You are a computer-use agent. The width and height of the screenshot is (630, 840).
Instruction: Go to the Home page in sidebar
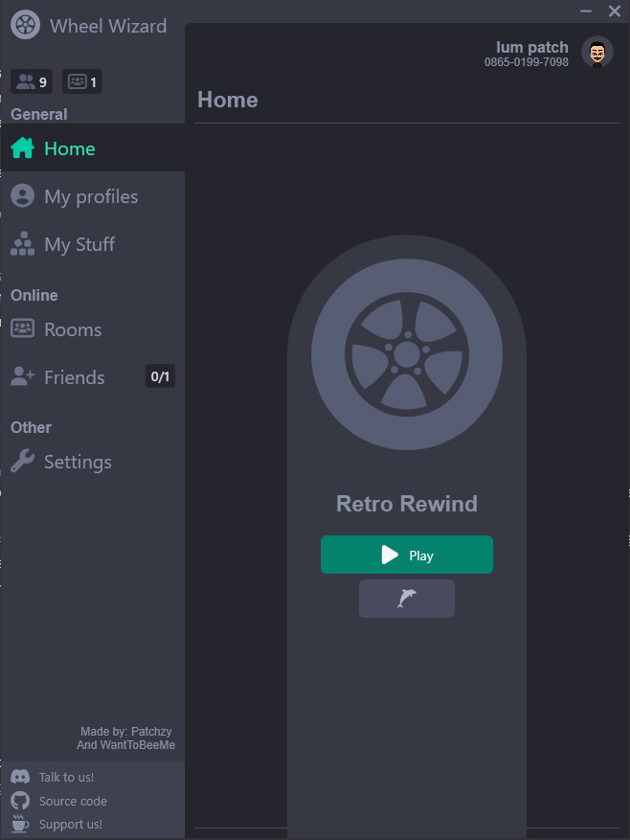click(69, 148)
